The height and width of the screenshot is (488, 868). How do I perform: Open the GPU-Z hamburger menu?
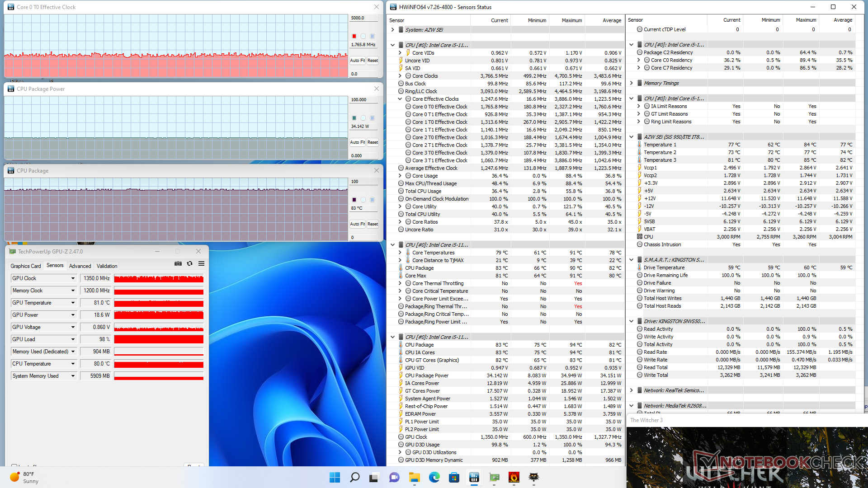[x=202, y=264]
